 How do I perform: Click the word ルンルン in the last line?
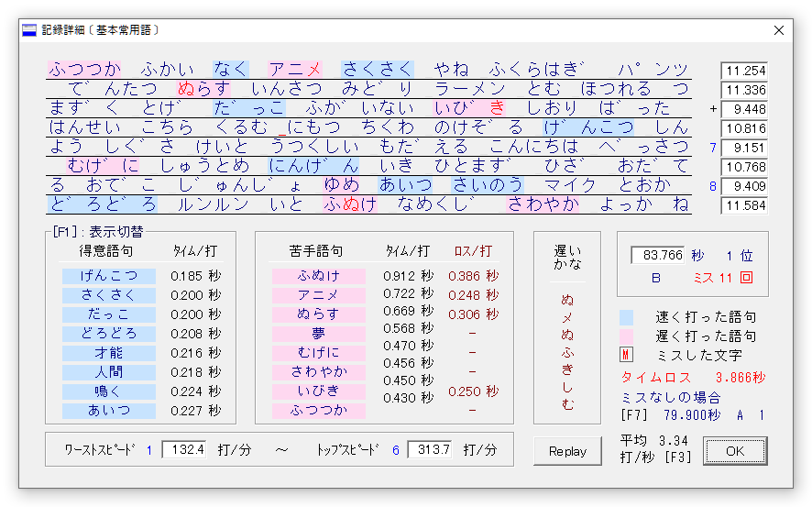213,204
